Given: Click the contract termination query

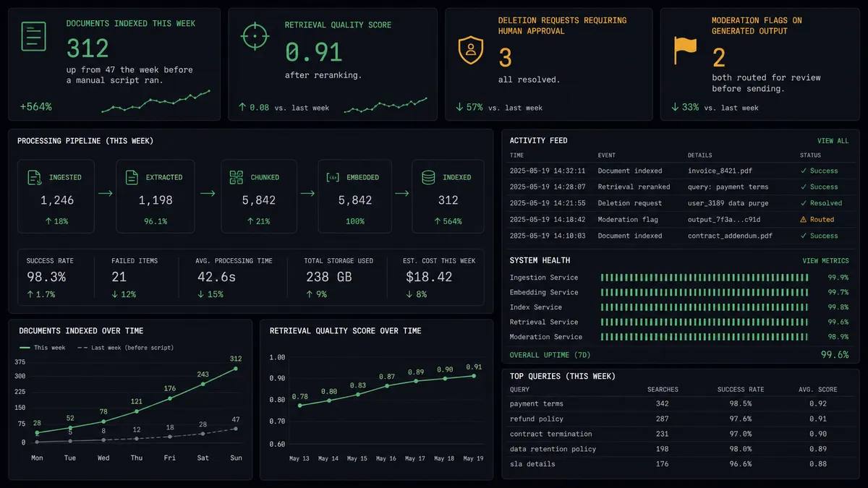Looking at the screenshot, I should pyautogui.click(x=551, y=435).
